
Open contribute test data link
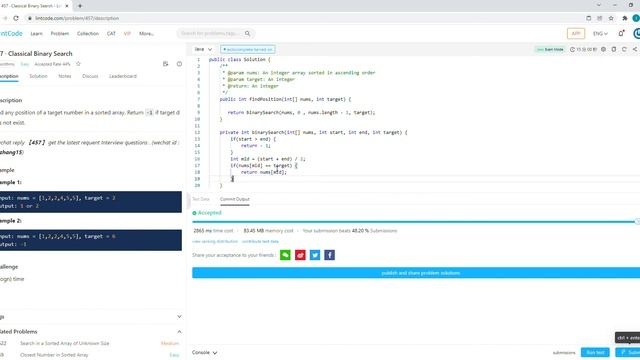(x=260, y=242)
